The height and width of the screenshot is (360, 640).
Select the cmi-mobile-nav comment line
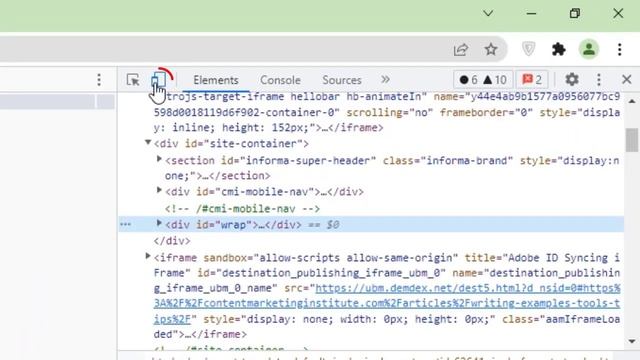pyautogui.click(x=242, y=209)
